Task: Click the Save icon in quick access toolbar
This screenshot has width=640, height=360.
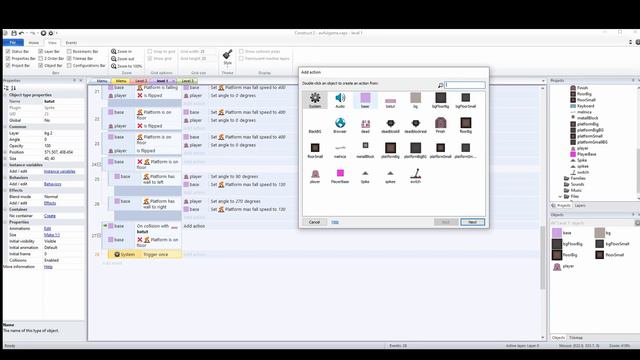Action: coord(13,33)
